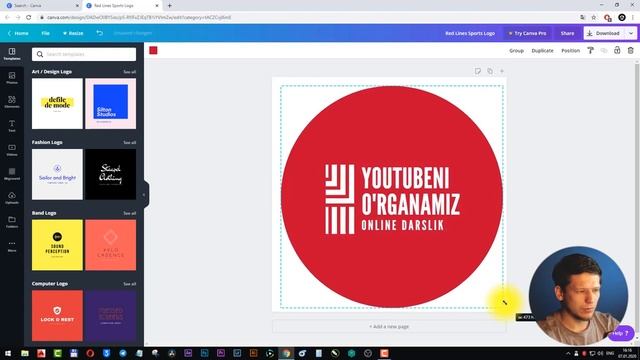Open the red fill color swatch
The image size is (640, 360).
(153, 50)
